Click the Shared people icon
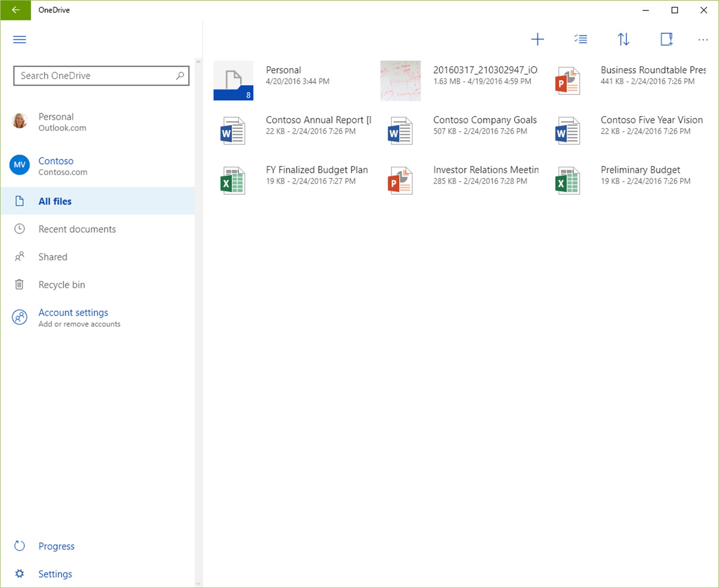 [x=20, y=257]
